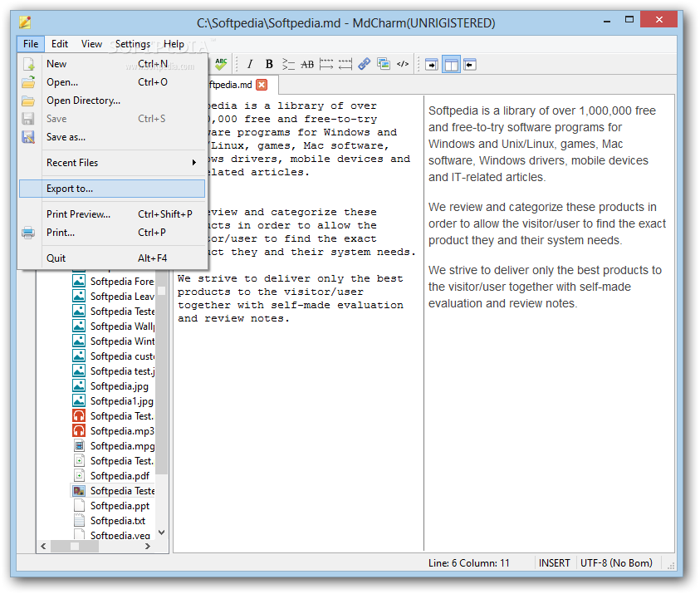Click the INSERT mode indicator
Image resolution: width=700 pixels, height=594 pixels.
tap(554, 563)
